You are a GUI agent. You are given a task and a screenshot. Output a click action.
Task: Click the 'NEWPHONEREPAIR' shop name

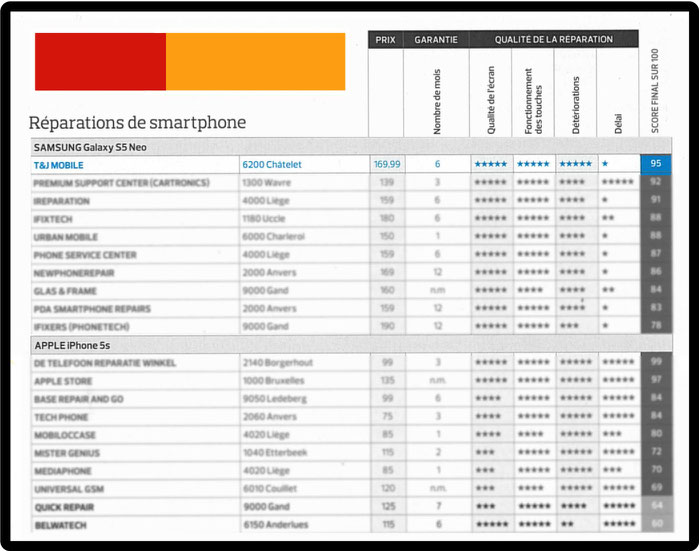[74, 273]
